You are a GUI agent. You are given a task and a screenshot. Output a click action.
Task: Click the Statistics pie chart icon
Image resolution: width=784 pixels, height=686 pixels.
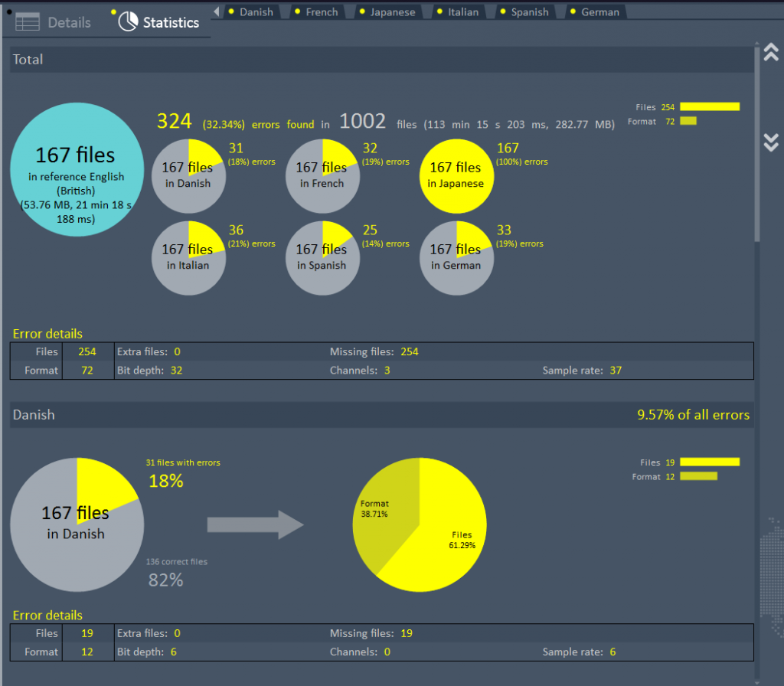[x=129, y=21]
